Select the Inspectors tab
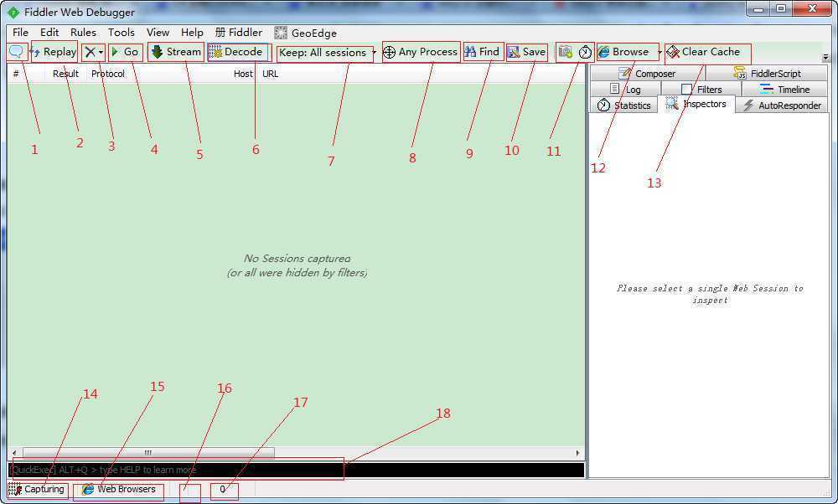The width and height of the screenshot is (838, 504). 696,104
